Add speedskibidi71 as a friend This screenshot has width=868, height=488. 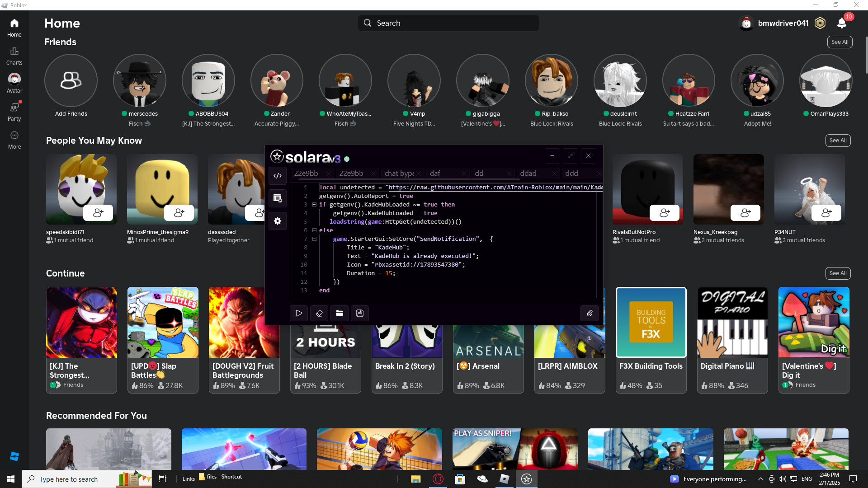(x=98, y=213)
